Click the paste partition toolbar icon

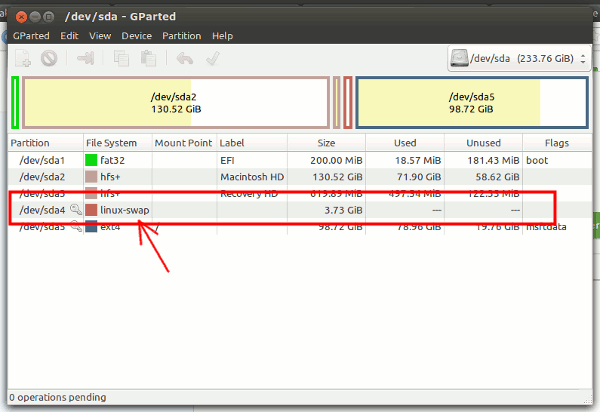coord(148,59)
